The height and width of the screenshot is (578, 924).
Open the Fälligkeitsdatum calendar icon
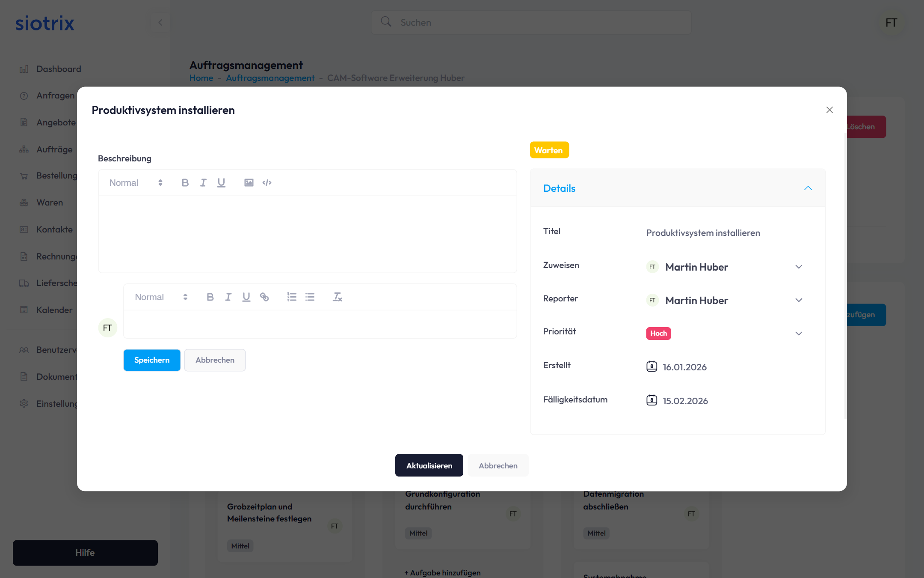coord(652,401)
